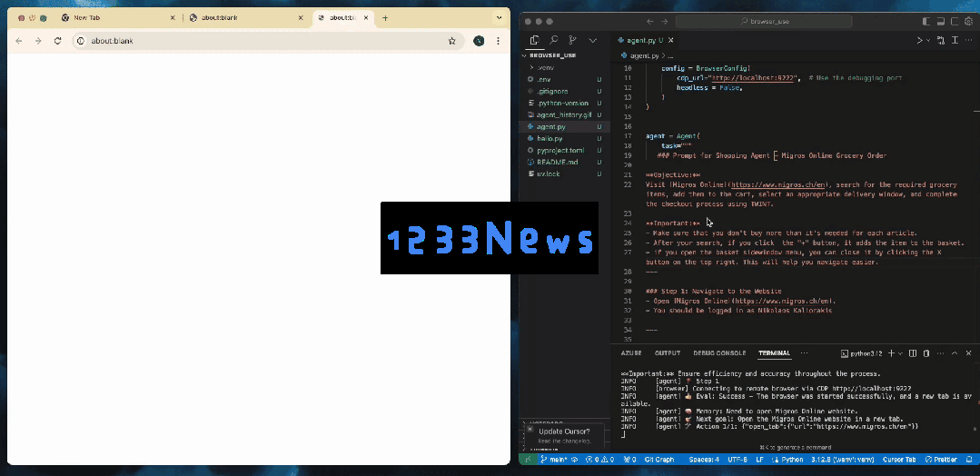Image resolution: width=980 pixels, height=476 pixels.
Task: Run the Python file with the play icon
Action: click(x=919, y=40)
